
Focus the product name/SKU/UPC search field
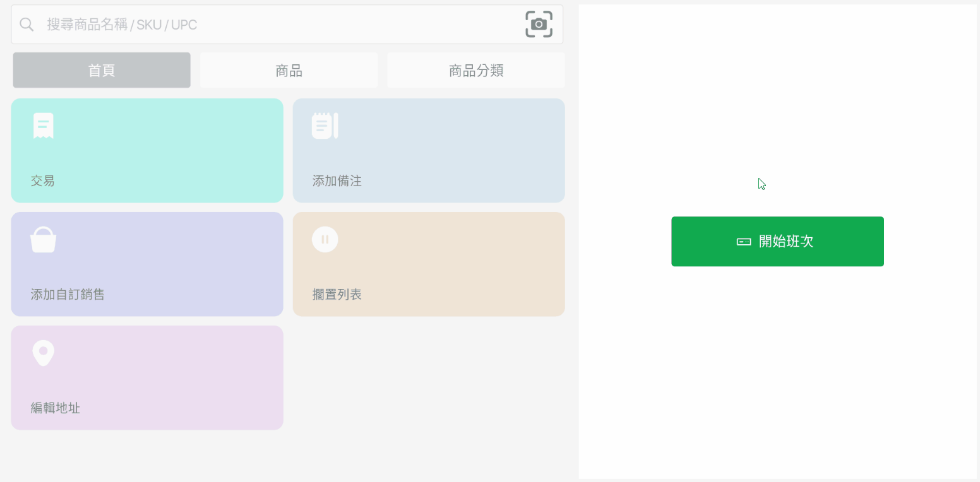click(278, 25)
